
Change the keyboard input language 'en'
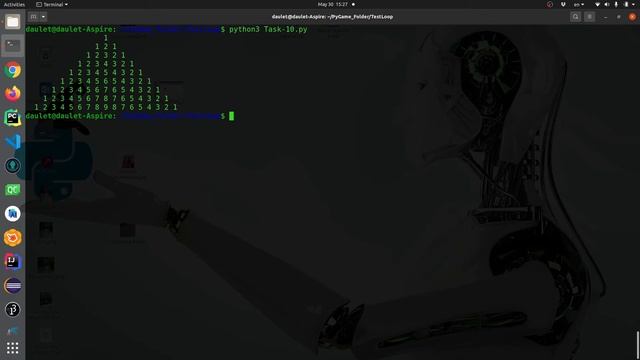point(579,4)
